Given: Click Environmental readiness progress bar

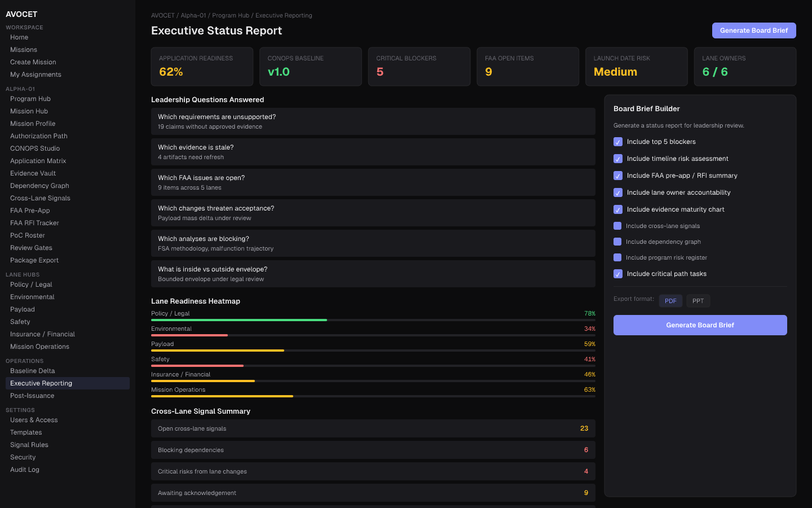Looking at the screenshot, I should 373,335.
